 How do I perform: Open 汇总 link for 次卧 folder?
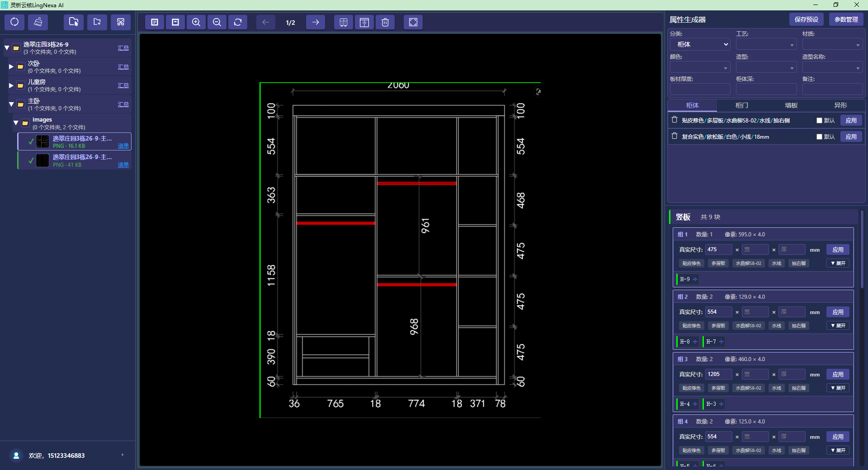pyautogui.click(x=123, y=67)
